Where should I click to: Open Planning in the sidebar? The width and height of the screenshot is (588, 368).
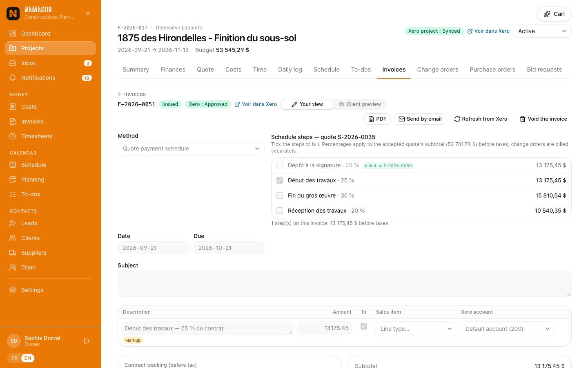(50, 180)
